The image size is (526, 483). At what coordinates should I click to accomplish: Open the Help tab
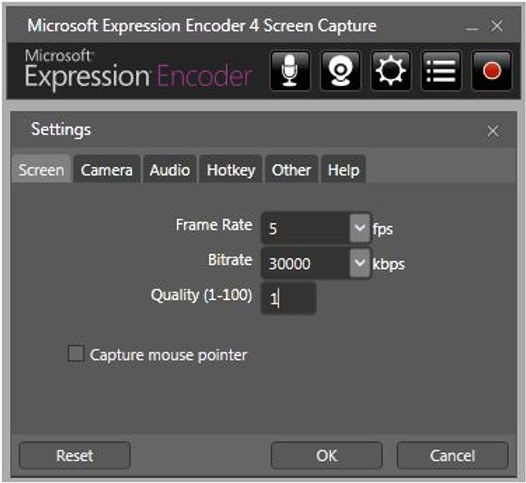(x=344, y=169)
